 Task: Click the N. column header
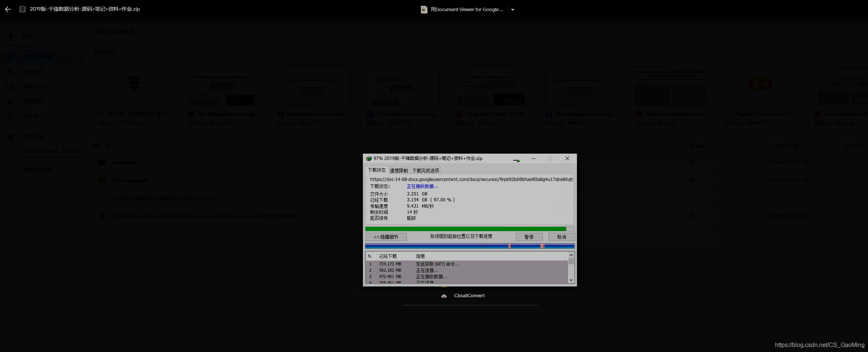(371, 256)
